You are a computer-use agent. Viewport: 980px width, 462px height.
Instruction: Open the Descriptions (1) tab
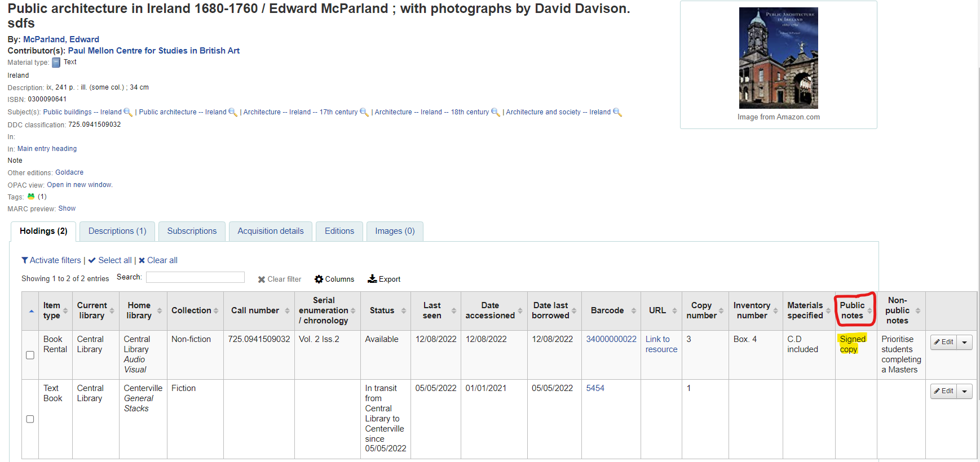pyautogui.click(x=117, y=231)
